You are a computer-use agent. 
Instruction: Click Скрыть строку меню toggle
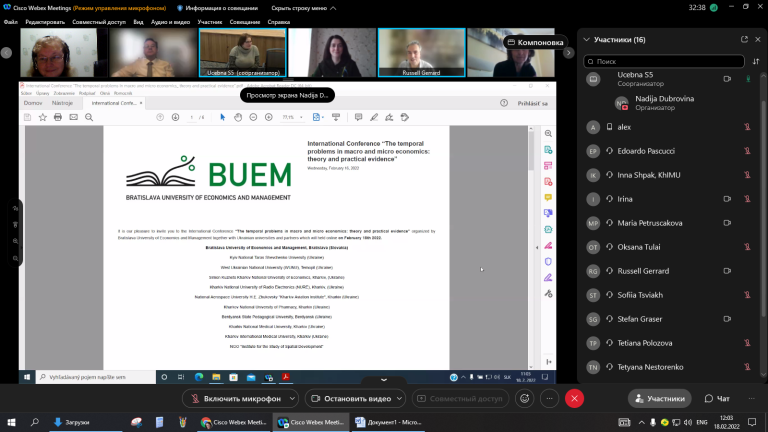304,8
